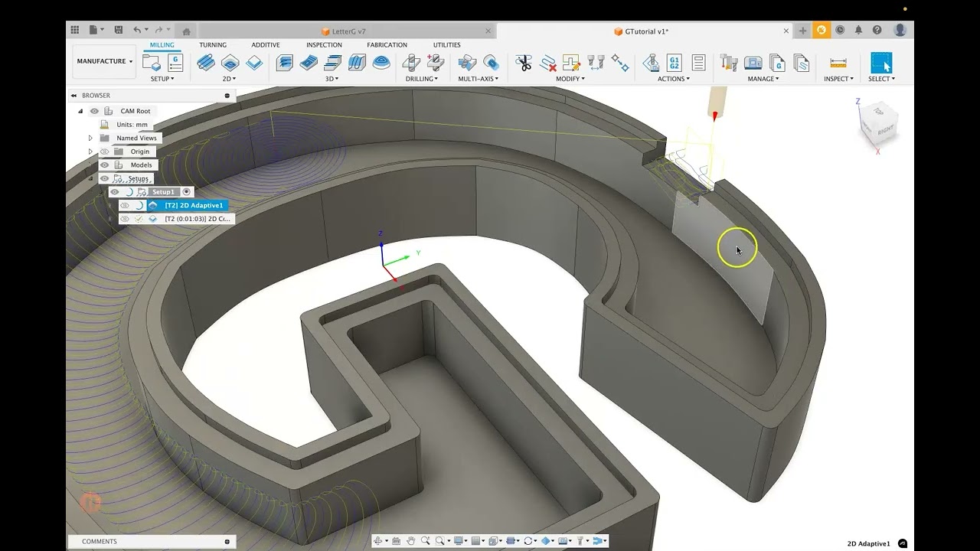Toggle visibility of 2D Contour operation
980x551 pixels.
pos(125,219)
